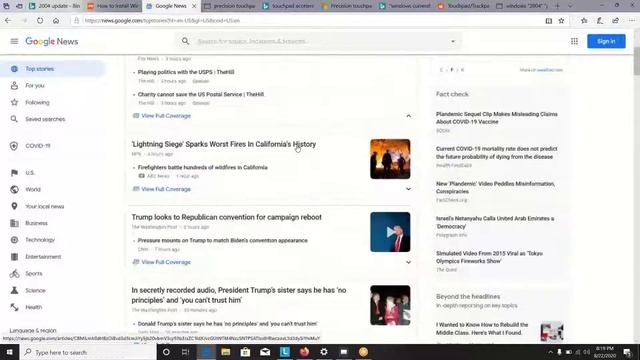Open the Google apps grid icon
Viewport: 640px width, 360px height.
(x=574, y=41)
